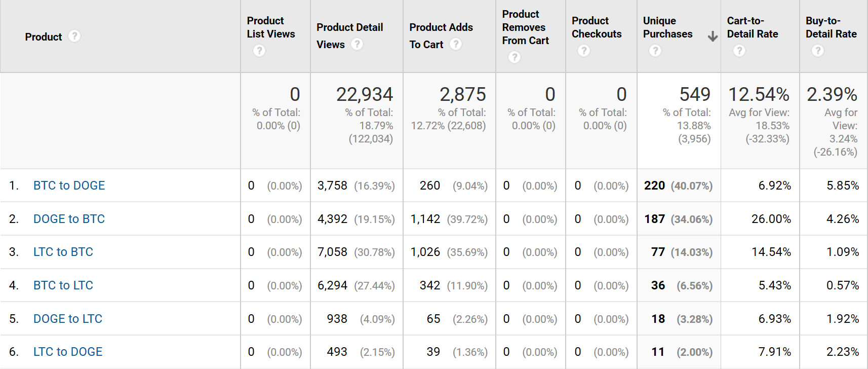This screenshot has height=369, width=868.
Task: Open Product Removes From Cart help icon
Action: (515, 57)
